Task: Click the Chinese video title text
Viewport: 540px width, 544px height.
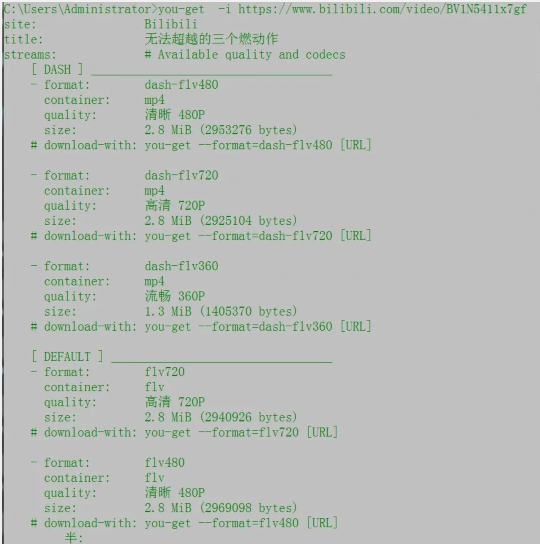Action: pyautogui.click(x=211, y=39)
